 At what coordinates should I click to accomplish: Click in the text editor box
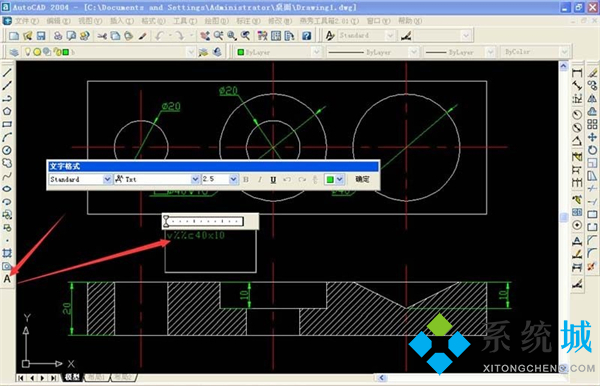210,251
